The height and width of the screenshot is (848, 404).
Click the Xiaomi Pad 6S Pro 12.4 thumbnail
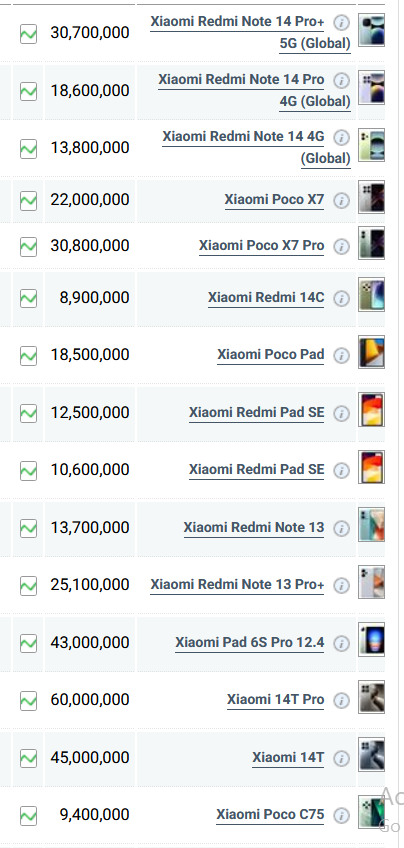(372, 640)
